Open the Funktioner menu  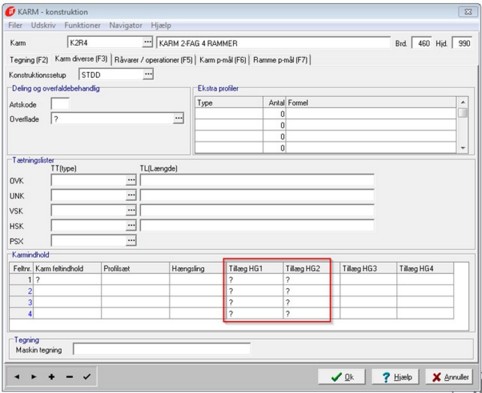[x=82, y=25]
